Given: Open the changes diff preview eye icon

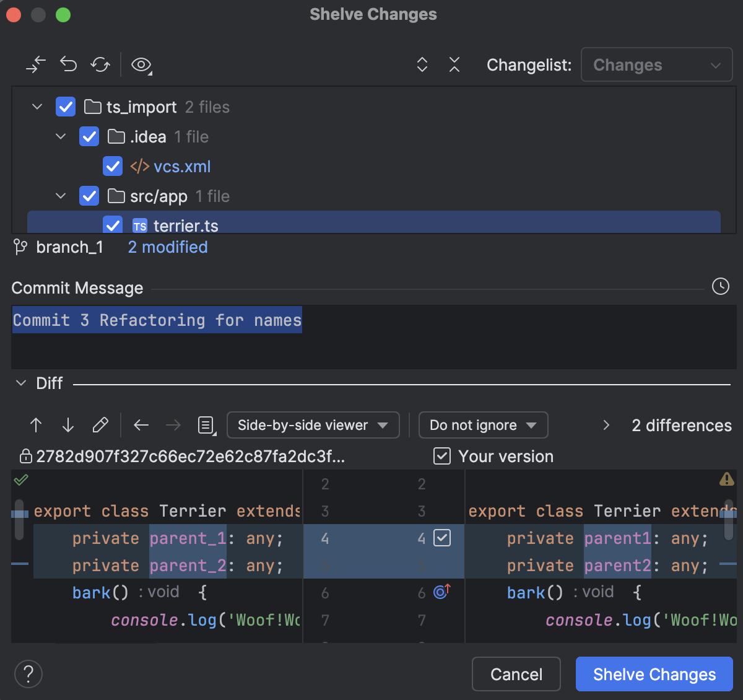Looking at the screenshot, I should (140, 64).
